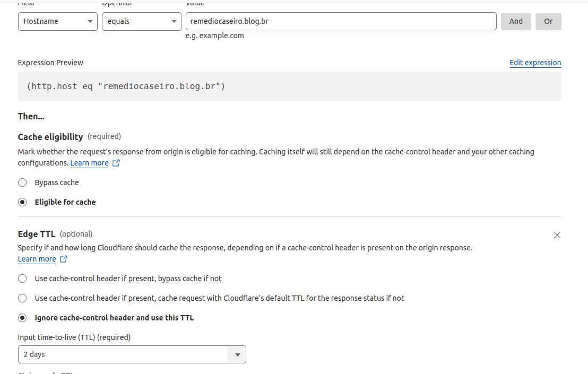Open the Hostname field dropdown
The image size is (588, 374).
pyautogui.click(x=58, y=21)
